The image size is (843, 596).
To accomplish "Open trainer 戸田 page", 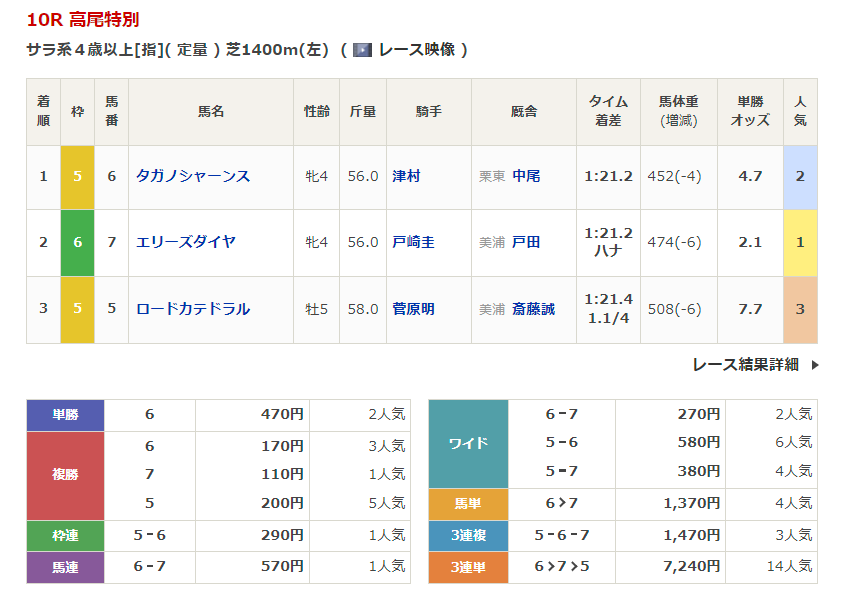I will coord(526,242).
